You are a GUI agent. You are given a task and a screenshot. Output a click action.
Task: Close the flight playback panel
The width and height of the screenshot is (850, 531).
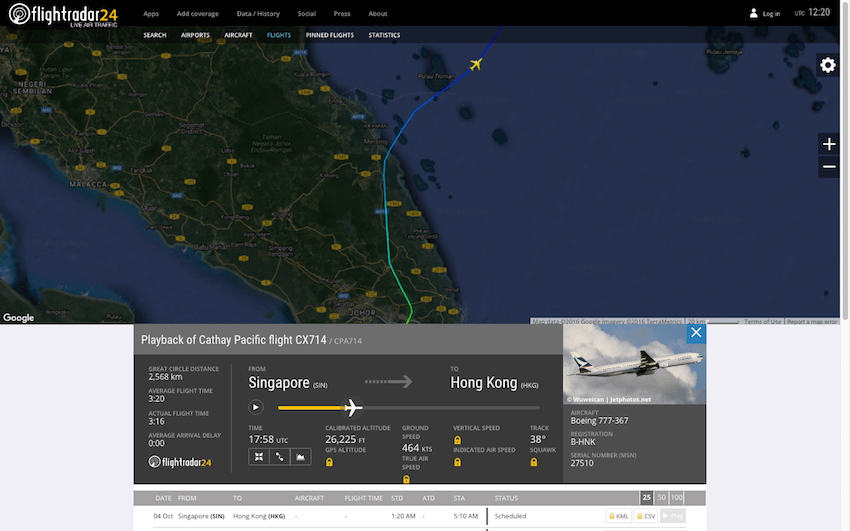[696, 333]
